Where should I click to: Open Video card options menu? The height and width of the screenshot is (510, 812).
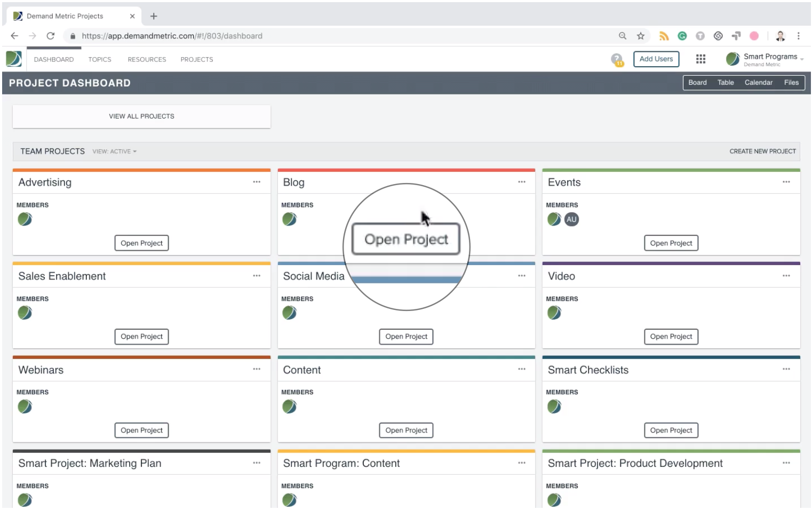coord(786,276)
